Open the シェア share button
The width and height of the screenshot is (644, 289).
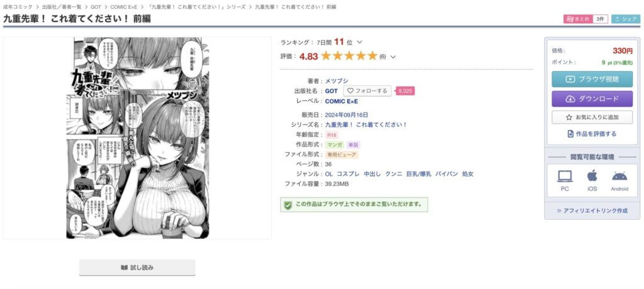(626, 19)
